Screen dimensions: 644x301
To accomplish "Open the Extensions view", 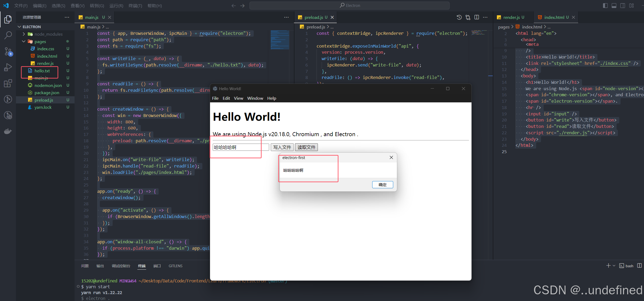I will 8,83.
